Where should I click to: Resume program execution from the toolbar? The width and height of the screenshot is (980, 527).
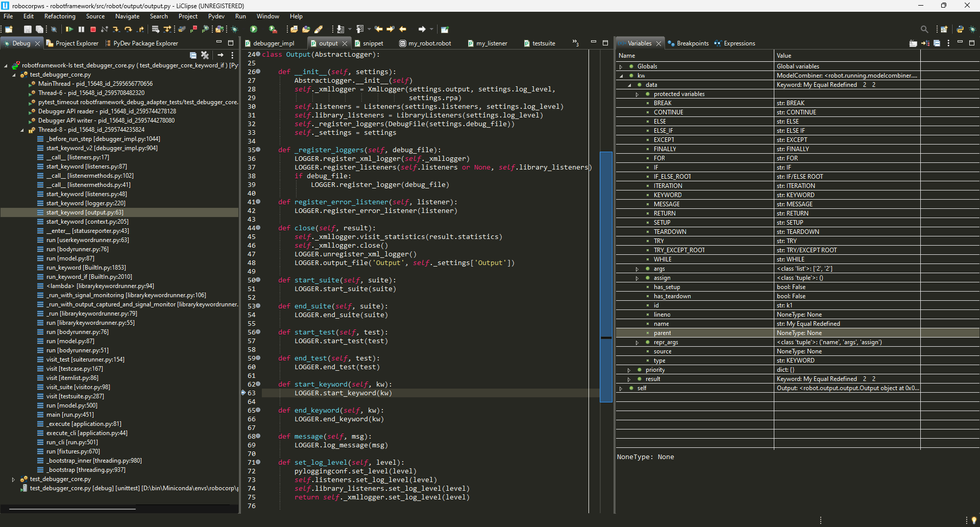point(70,29)
